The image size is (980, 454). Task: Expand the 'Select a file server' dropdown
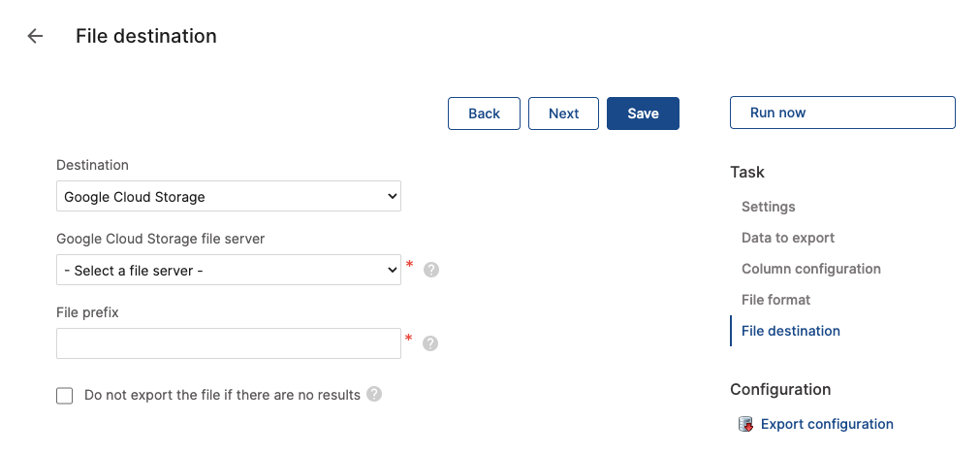tap(228, 271)
